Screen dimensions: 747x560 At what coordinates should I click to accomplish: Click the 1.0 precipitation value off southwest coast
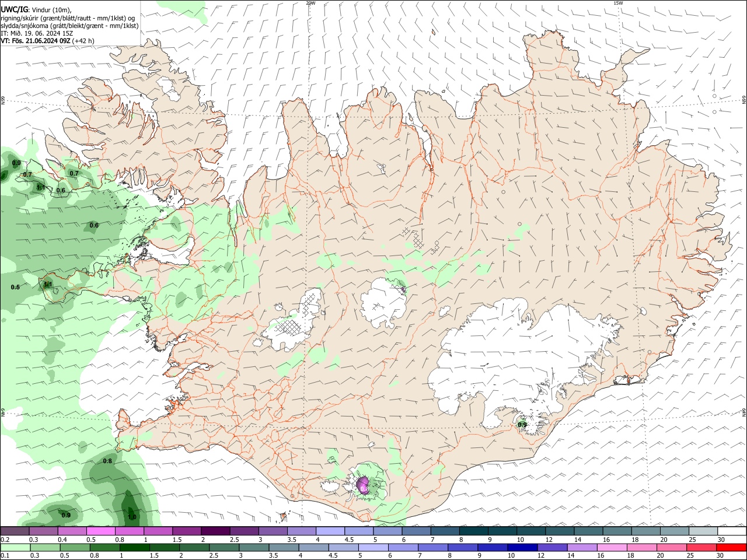[x=132, y=517]
